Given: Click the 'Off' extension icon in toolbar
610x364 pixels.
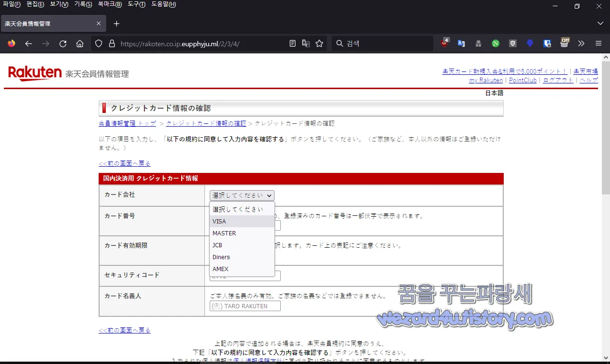Looking at the screenshot, I should pos(564,43).
